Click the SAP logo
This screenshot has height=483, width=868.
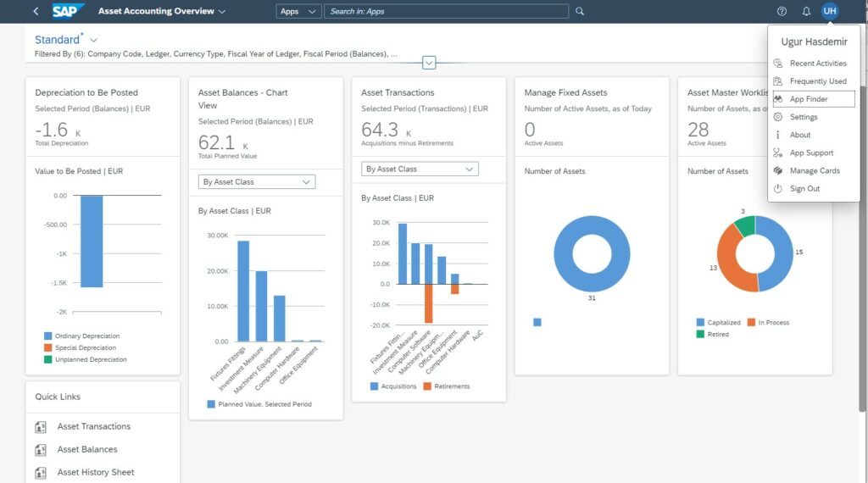point(68,11)
